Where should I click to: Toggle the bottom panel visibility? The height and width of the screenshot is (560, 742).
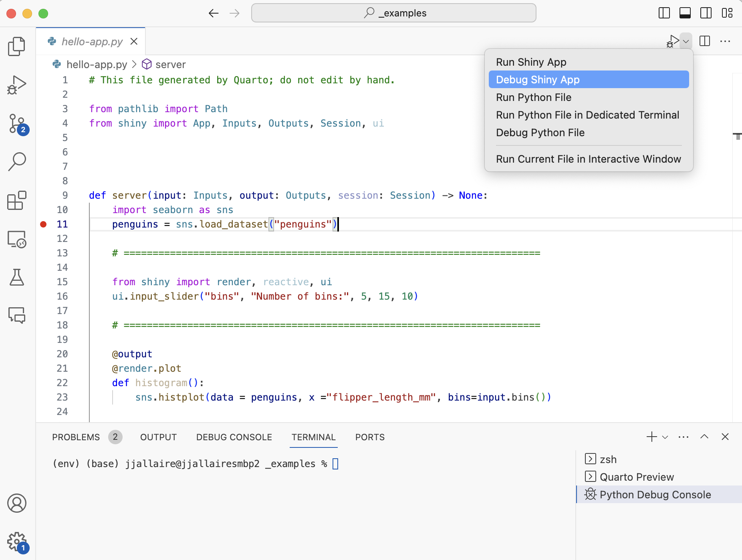[x=685, y=13]
